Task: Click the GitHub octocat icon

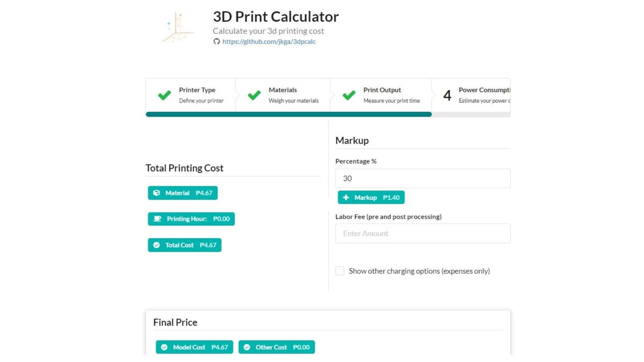Action: (x=217, y=41)
